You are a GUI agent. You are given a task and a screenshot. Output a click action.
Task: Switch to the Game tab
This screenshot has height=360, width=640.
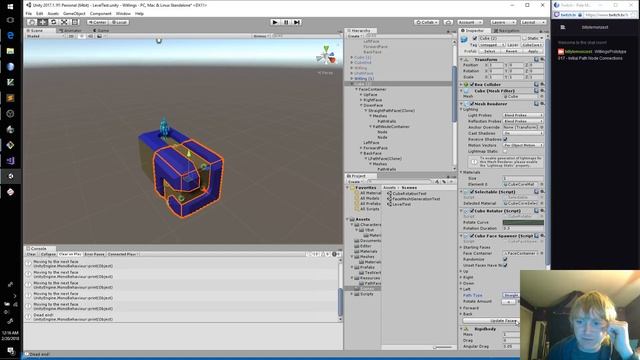coord(101,31)
